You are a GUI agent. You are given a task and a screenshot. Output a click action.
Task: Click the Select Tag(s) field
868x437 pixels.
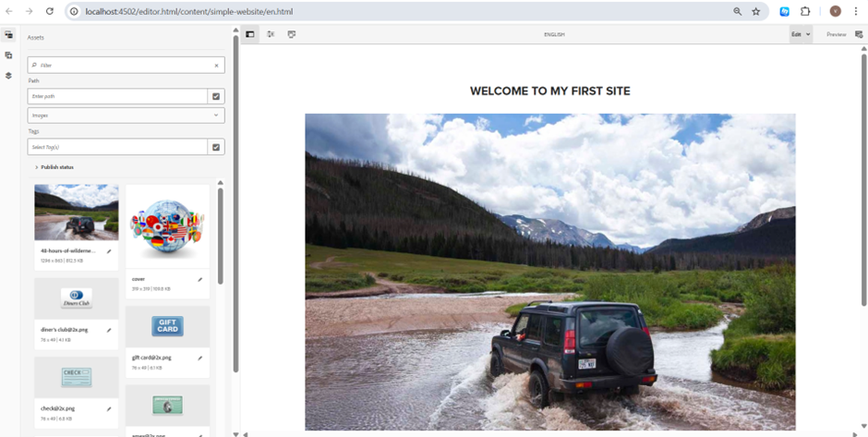(x=117, y=147)
